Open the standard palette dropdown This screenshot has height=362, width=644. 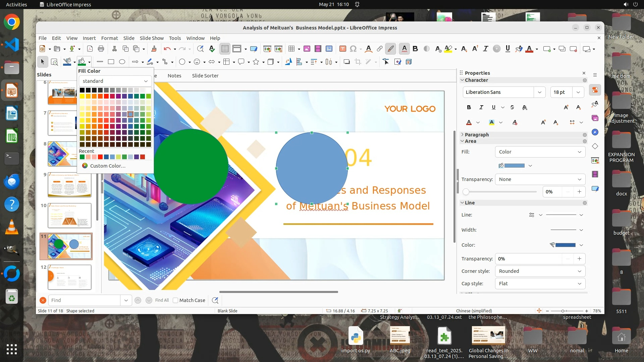pyautogui.click(x=115, y=81)
